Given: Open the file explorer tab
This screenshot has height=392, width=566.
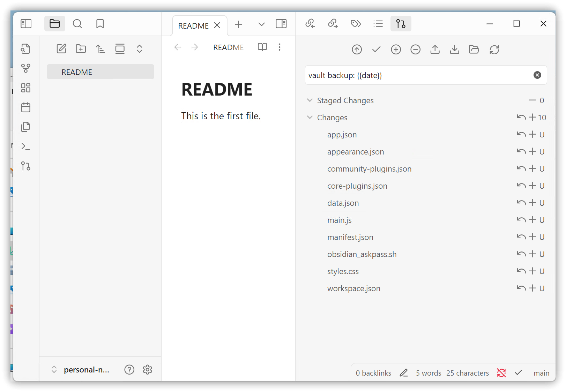Looking at the screenshot, I should [55, 24].
